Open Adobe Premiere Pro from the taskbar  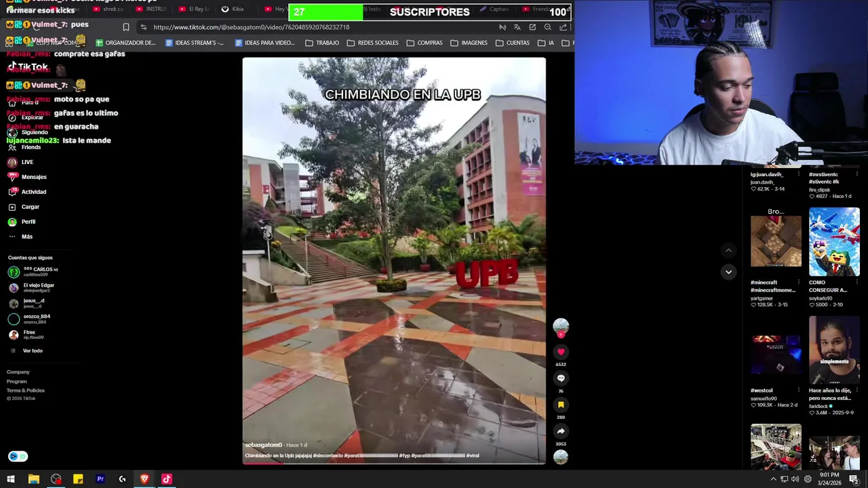pyautogui.click(x=100, y=479)
